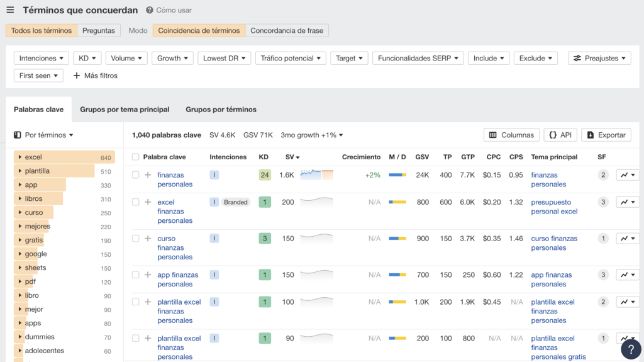Click the Exportar download button

(x=606, y=135)
